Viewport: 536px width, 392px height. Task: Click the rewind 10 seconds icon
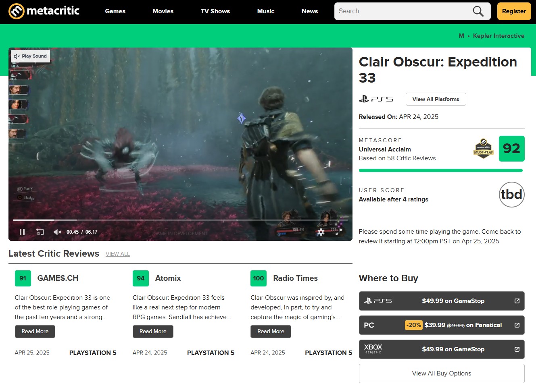click(39, 232)
